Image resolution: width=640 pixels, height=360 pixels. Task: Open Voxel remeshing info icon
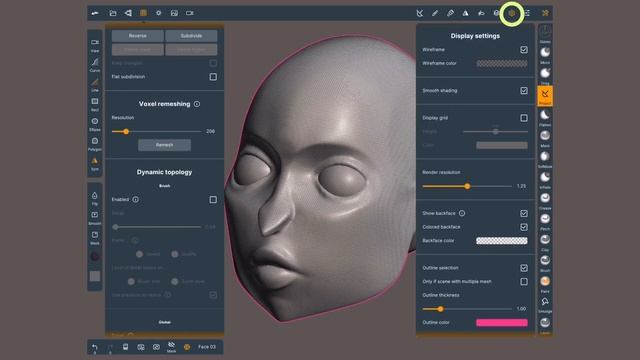197,104
